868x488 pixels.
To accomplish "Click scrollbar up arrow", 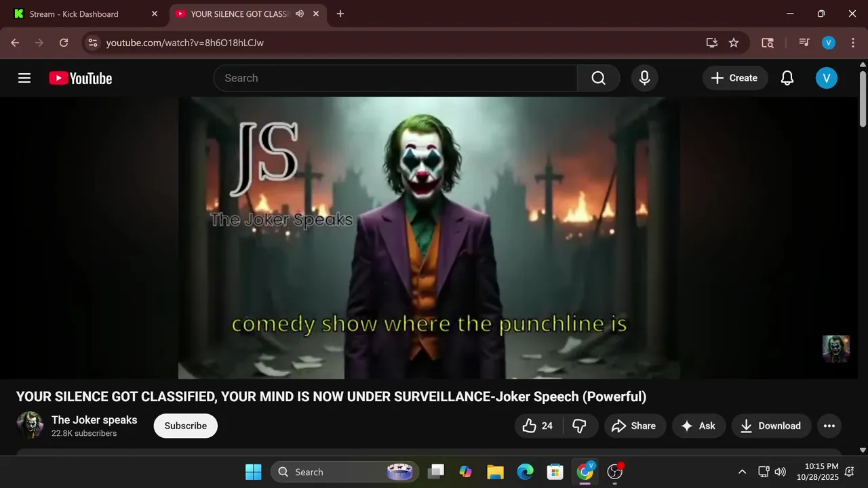I will tap(863, 63).
